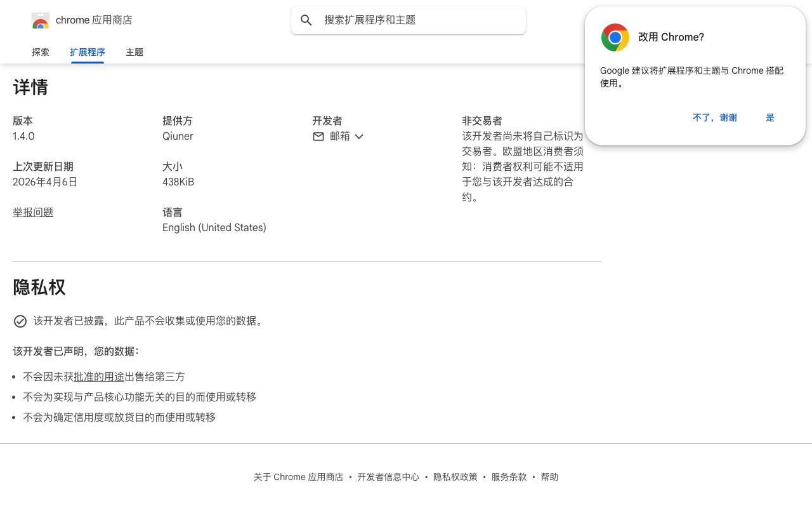Click 不会为确定信用度或放贷目的而使用或转移 list item
The width and height of the screenshot is (812, 508).
pos(119,417)
